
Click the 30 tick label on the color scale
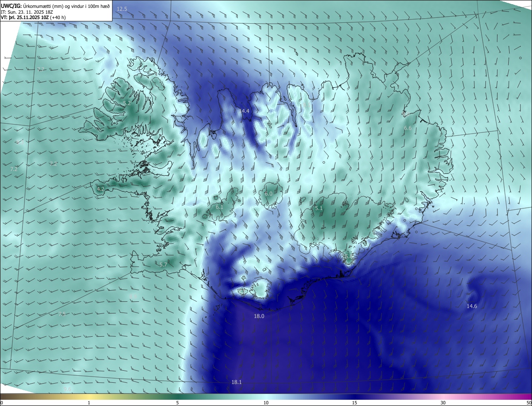pyautogui.click(x=443, y=403)
